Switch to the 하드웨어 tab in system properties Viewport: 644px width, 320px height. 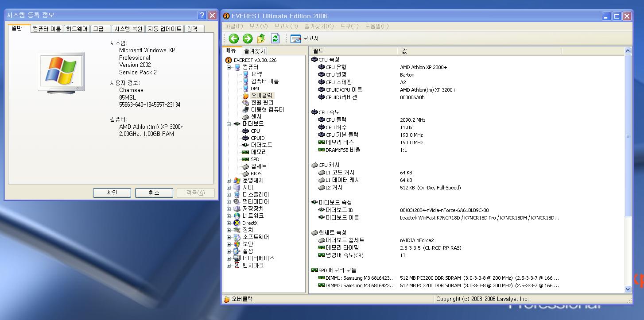click(x=77, y=29)
